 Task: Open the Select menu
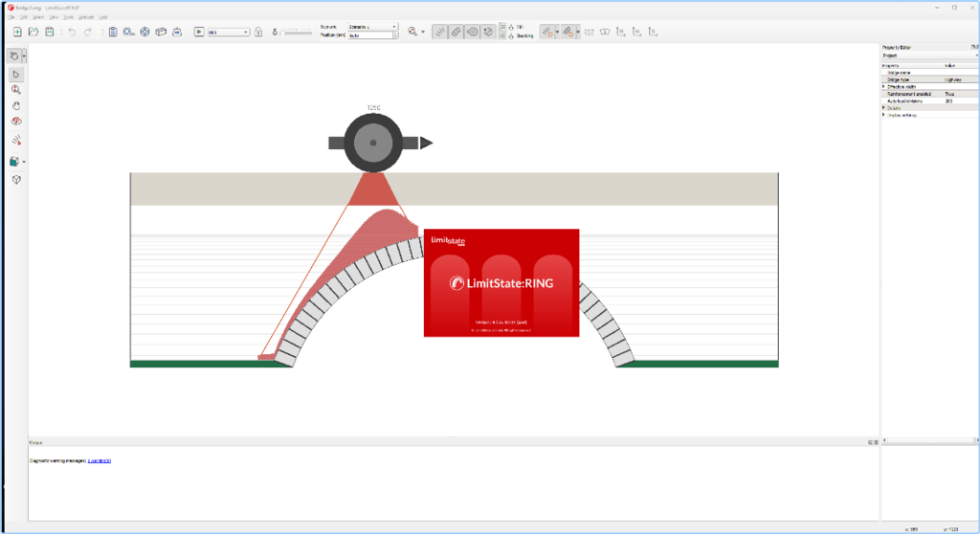point(38,17)
